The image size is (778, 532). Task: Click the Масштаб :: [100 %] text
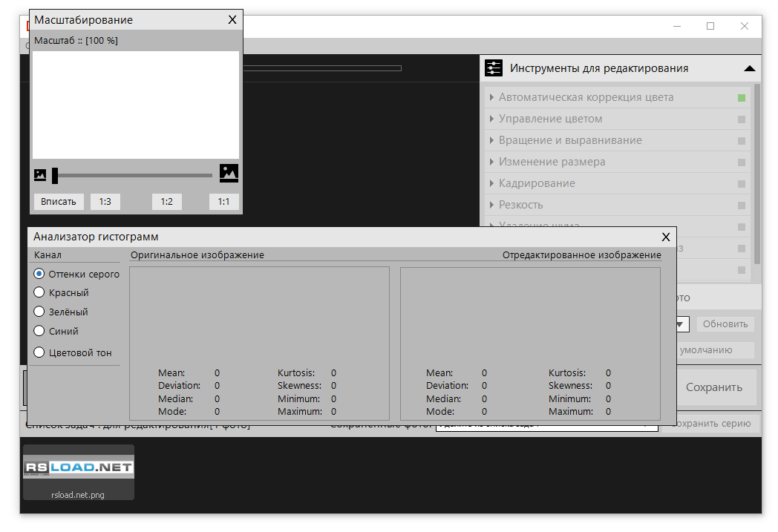[76, 41]
